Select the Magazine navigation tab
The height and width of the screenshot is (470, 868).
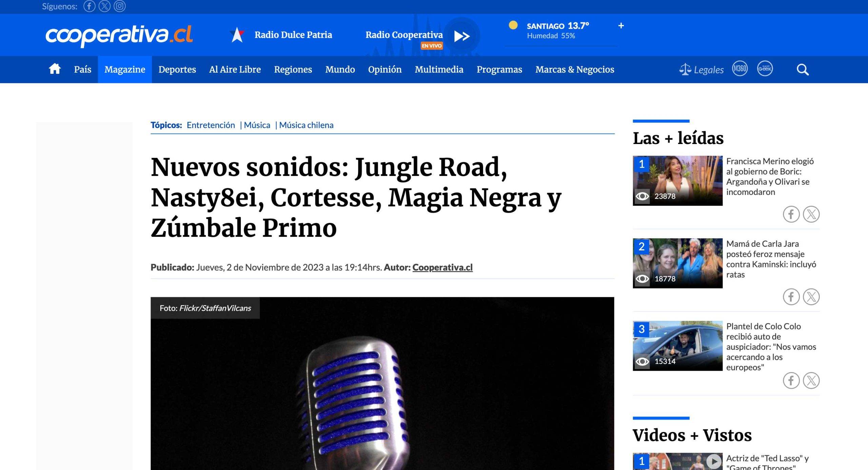[x=125, y=69]
